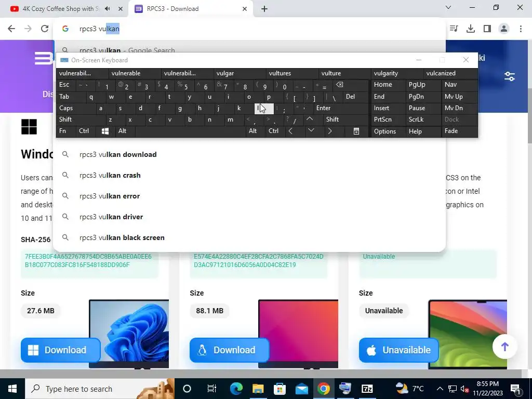This screenshot has height=399, width=532.
Task: Click the rpcs3 vulkan address bar field
Action: click(249, 29)
